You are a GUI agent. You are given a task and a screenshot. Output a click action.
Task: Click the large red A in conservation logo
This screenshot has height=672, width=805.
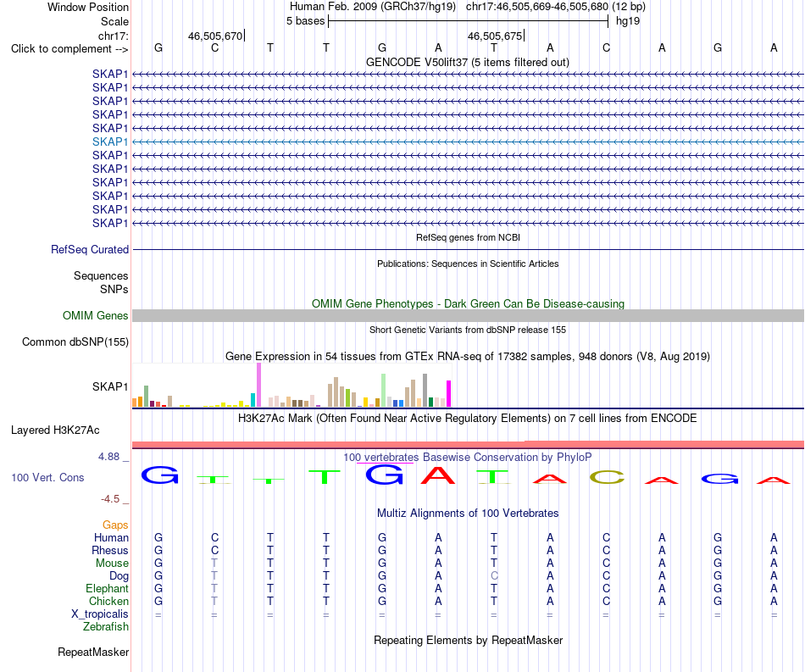pos(438,475)
